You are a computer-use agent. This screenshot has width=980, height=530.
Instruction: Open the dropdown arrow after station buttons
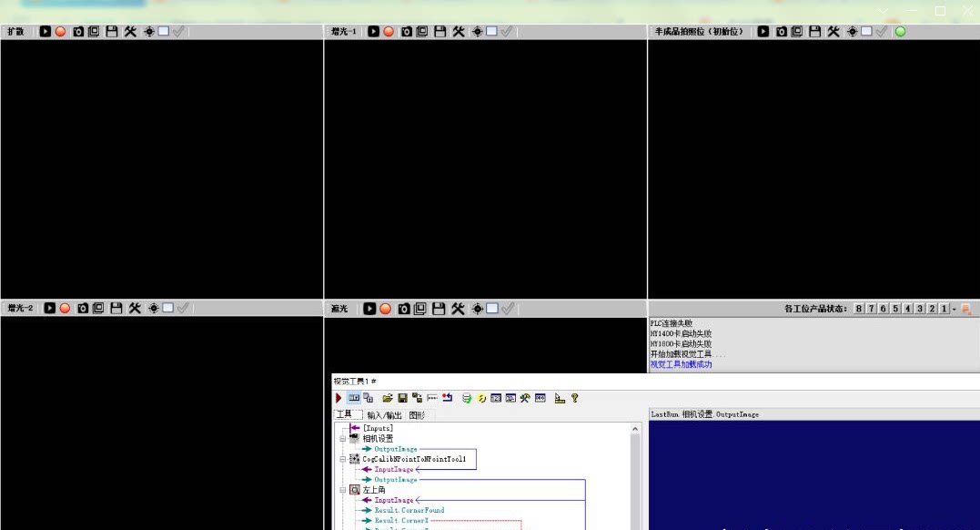click(x=954, y=309)
